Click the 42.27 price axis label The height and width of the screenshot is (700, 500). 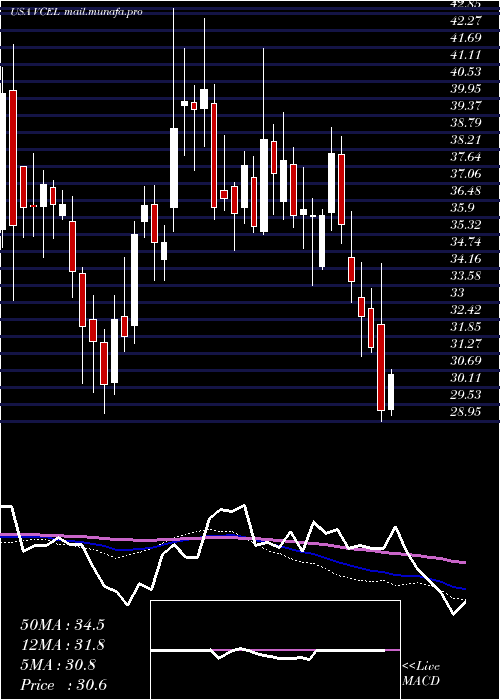[x=466, y=21]
